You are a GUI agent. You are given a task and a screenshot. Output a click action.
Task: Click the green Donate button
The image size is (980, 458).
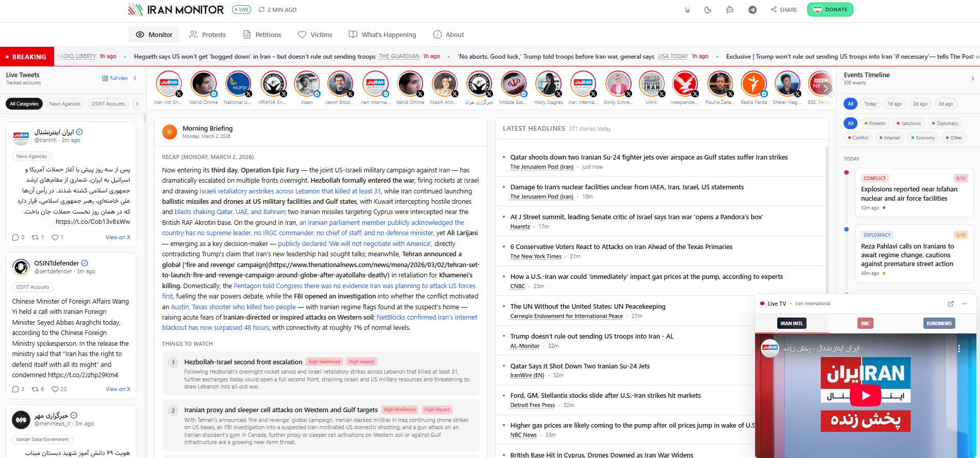click(830, 10)
